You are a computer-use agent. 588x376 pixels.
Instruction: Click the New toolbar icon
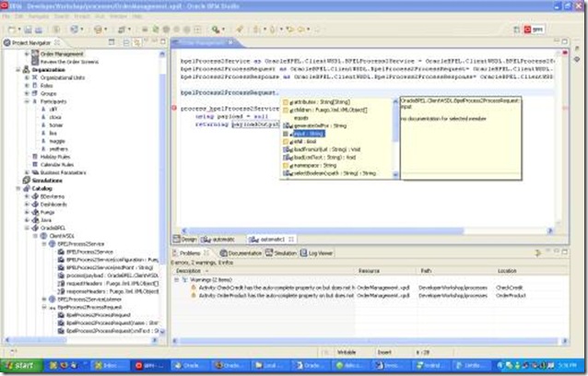12,29
